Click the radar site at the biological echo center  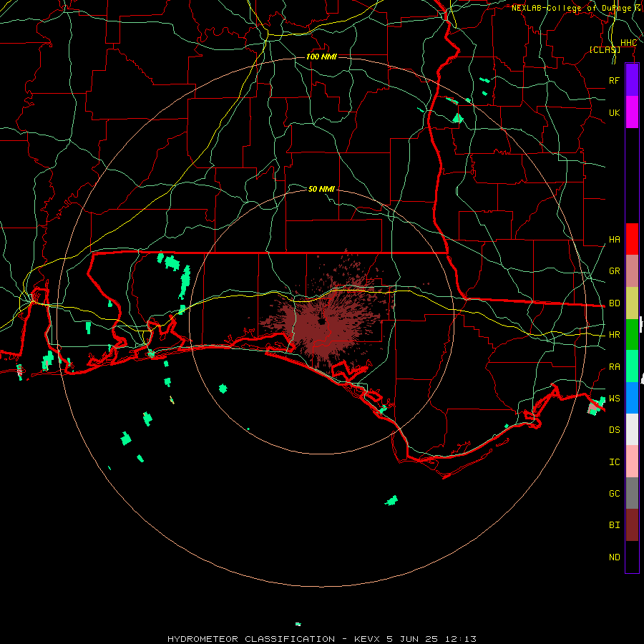click(321, 321)
